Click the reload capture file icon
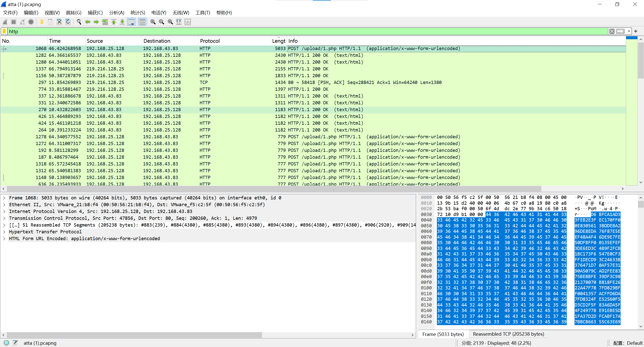 (x=68, y=22)
